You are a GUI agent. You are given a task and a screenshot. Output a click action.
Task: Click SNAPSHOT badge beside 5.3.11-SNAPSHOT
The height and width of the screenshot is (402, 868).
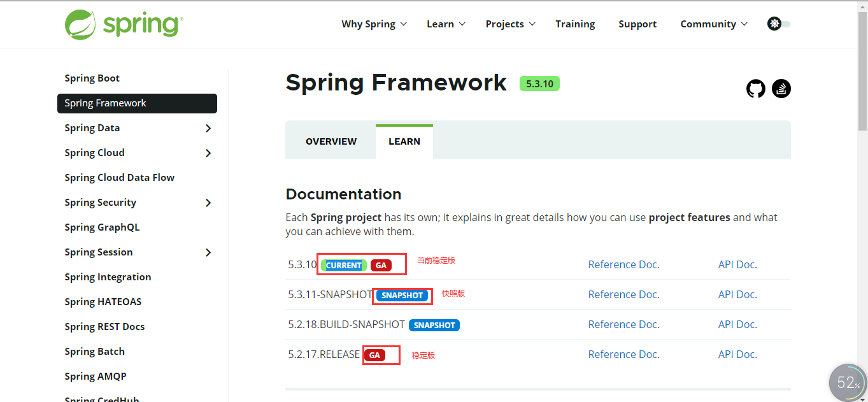pos(402,296)
